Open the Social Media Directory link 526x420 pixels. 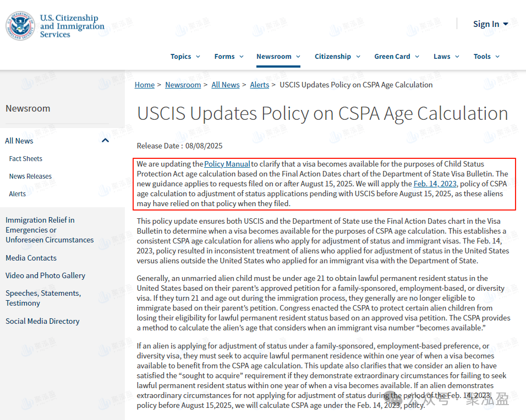(x=42, y=321)
